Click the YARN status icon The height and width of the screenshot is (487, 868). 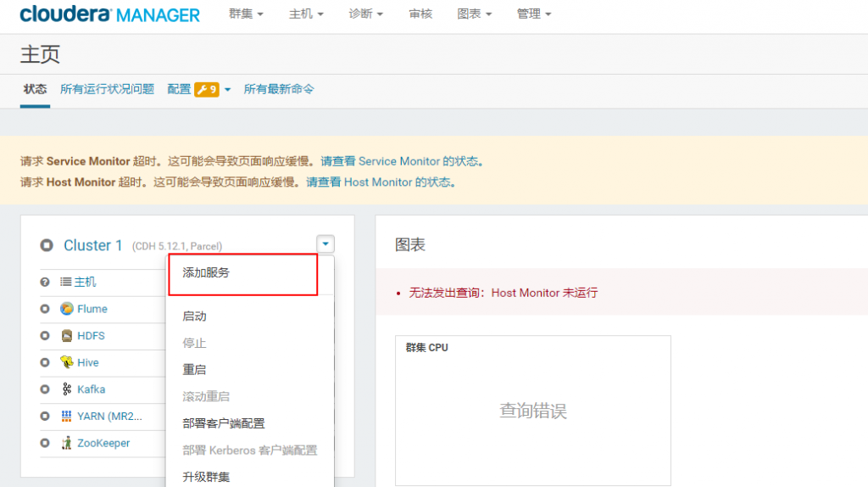45,416
